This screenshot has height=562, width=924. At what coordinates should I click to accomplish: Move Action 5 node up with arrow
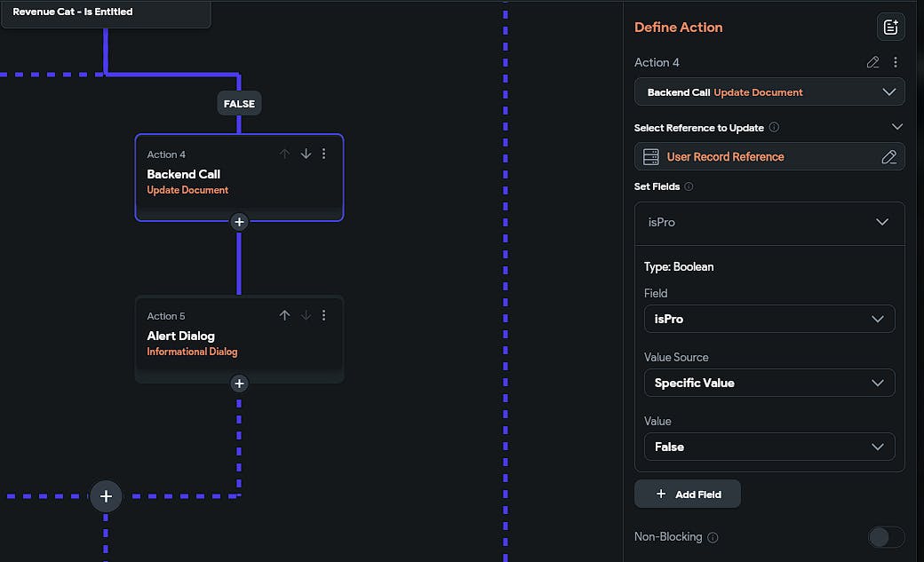coord(284,315)
